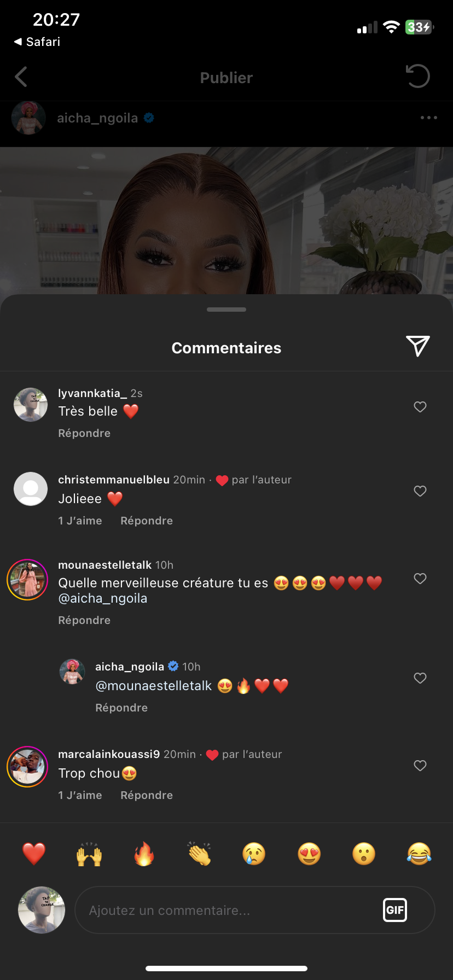The height and width of the screenshot is (980, 453).
Task: Tap the paper plane share icon
Action: [x=418, y=346]
